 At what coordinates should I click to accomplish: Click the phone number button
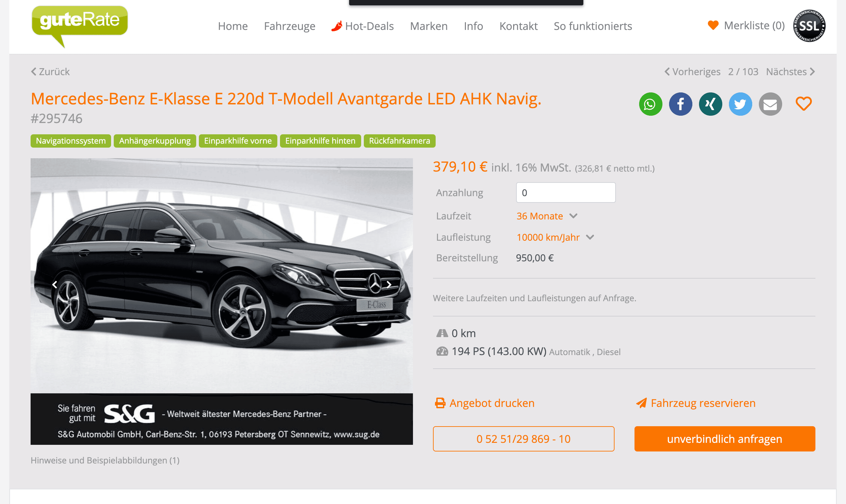click(523, 439)
